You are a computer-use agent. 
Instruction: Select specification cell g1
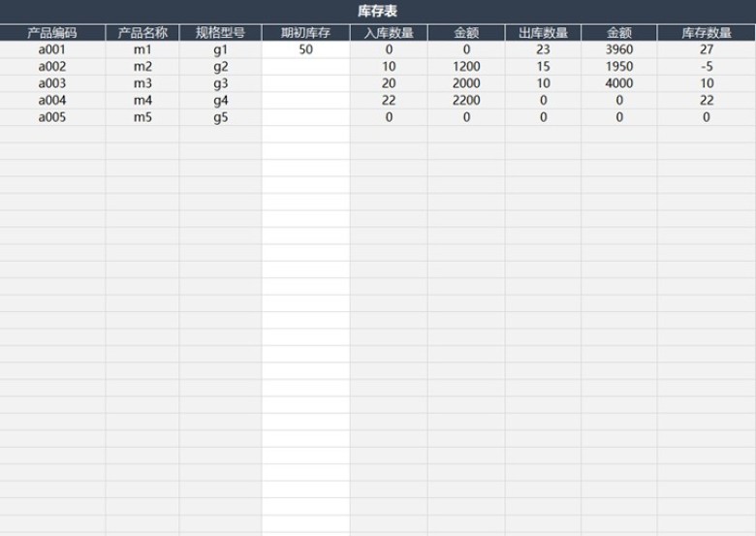click(220, 49)
